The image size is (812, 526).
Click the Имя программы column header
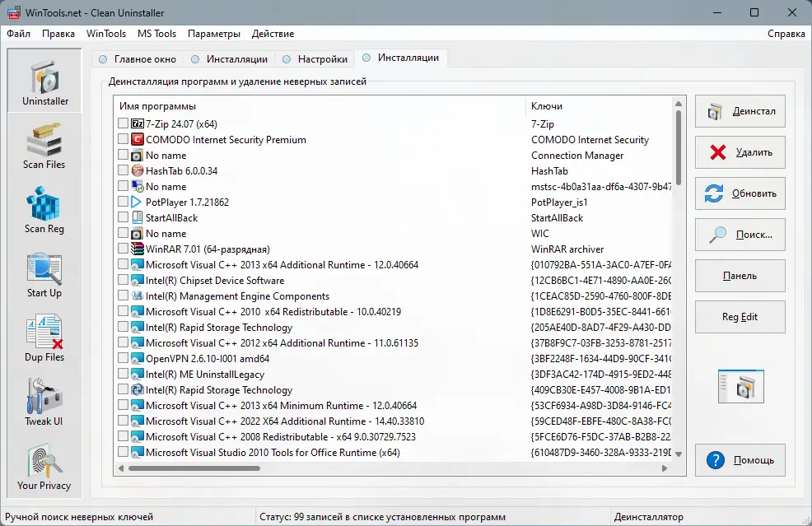coord(320,106)
